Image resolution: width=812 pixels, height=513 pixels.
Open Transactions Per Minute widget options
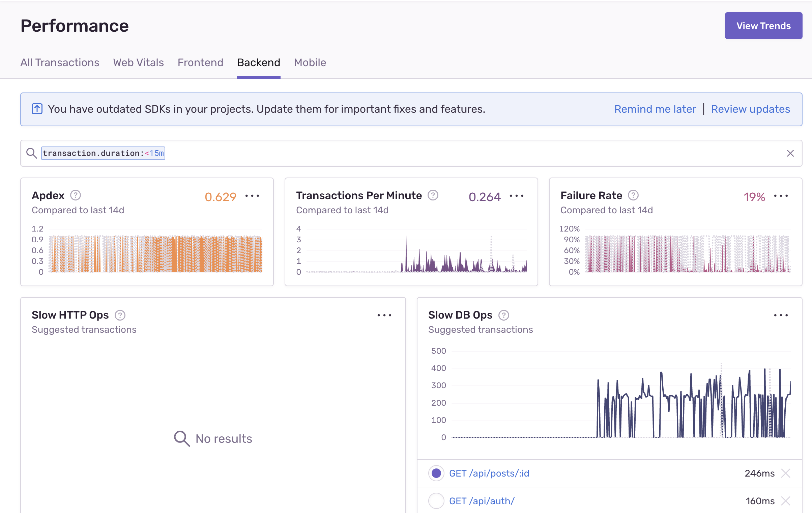pos(516,196)
